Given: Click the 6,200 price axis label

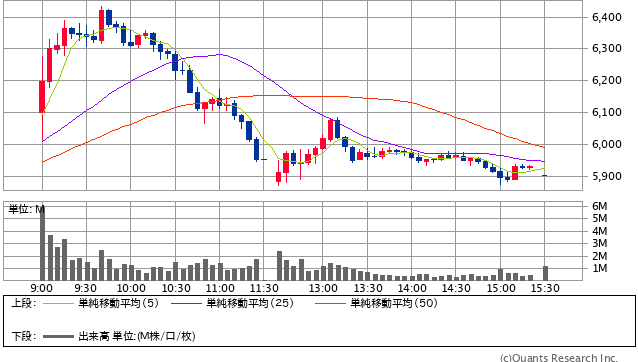Looking at the screenshot, I should click(607, 81).
